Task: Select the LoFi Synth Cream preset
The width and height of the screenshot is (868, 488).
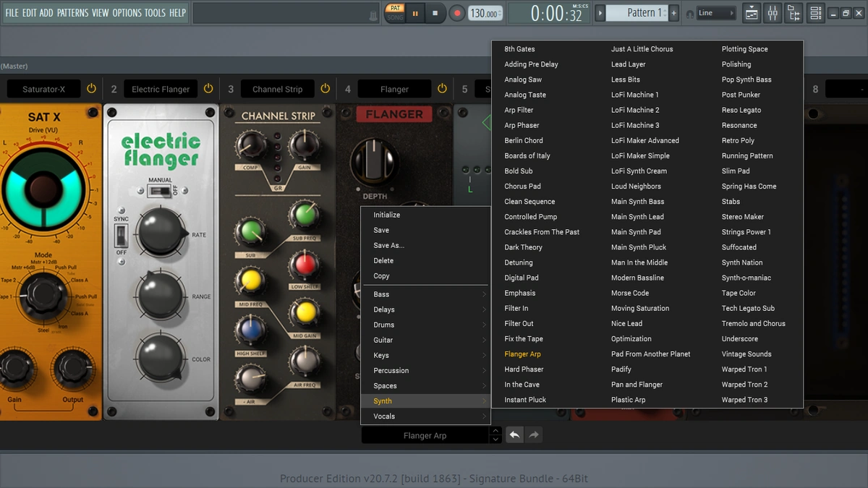Action: click(639, 171)
